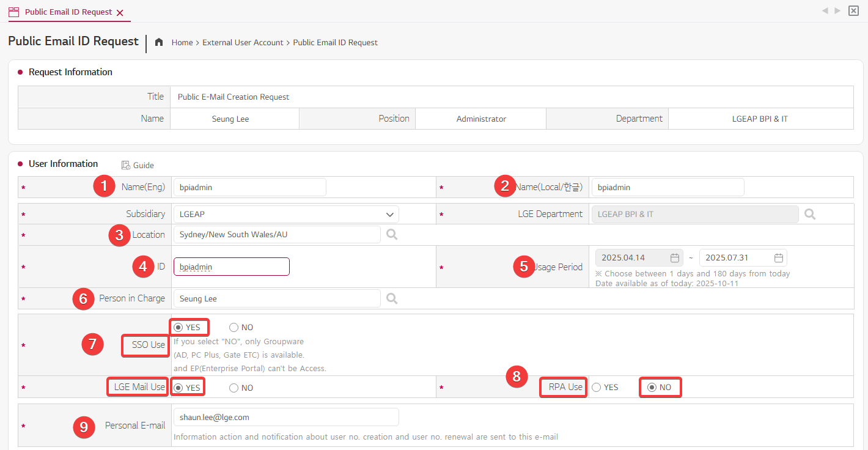Go to External User Account breadcrumb
The height and width of the screenshot is (450, 868).
click(243, 43)
